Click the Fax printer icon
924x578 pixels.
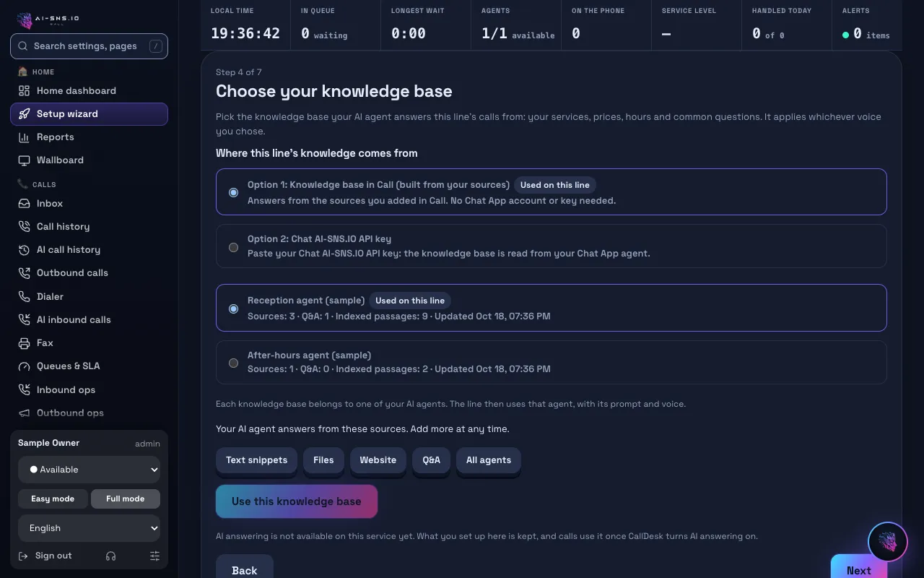point(24,342)
